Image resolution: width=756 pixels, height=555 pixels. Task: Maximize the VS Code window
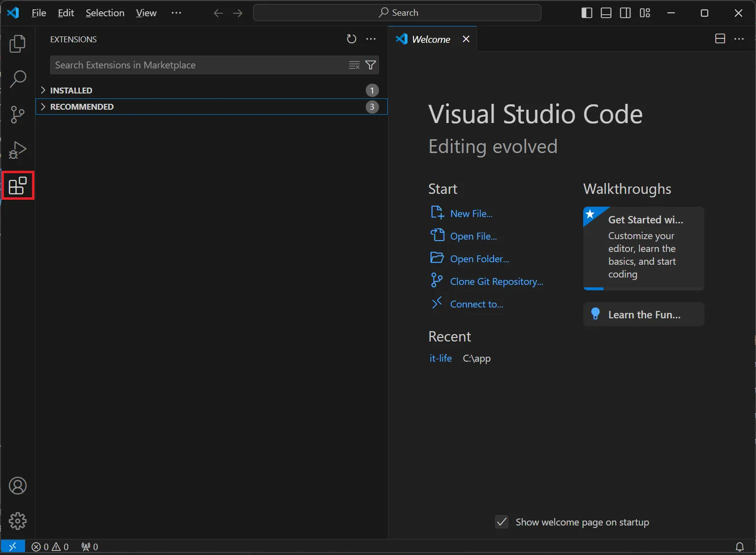704,13
